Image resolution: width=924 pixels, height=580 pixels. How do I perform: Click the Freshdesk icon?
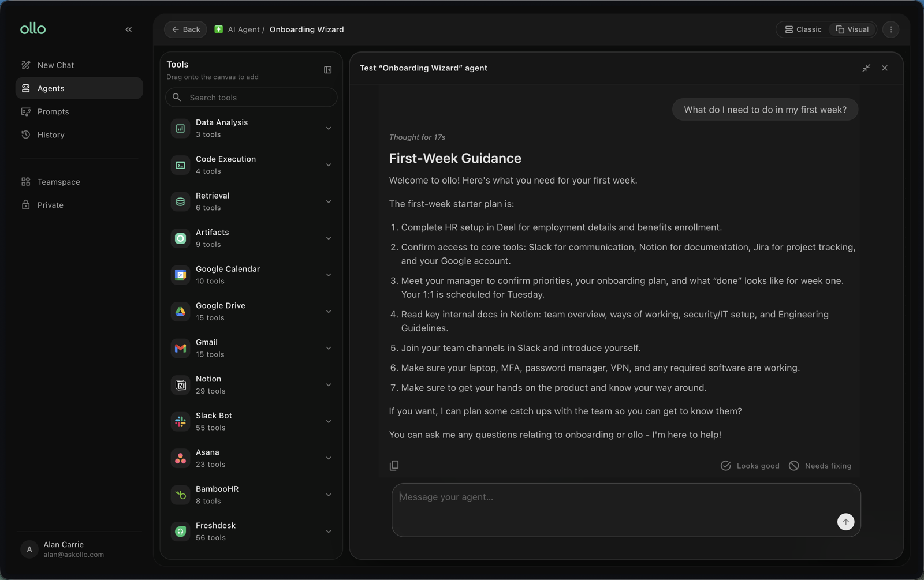tap(180, 532)
